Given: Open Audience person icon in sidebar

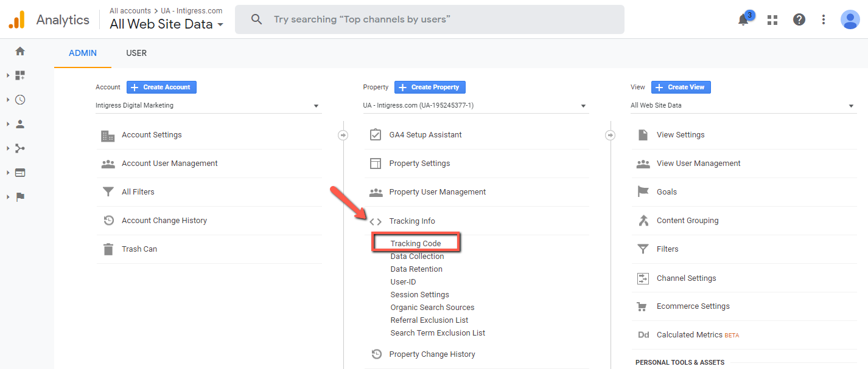Looking at the screenshot, I should pyautogui.click(x=20, y=124).
